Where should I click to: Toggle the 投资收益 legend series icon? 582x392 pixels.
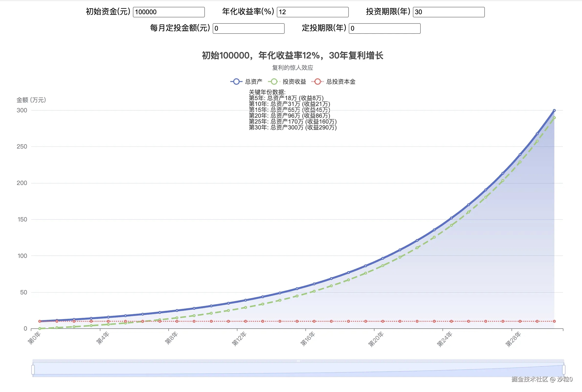[274, 81]
